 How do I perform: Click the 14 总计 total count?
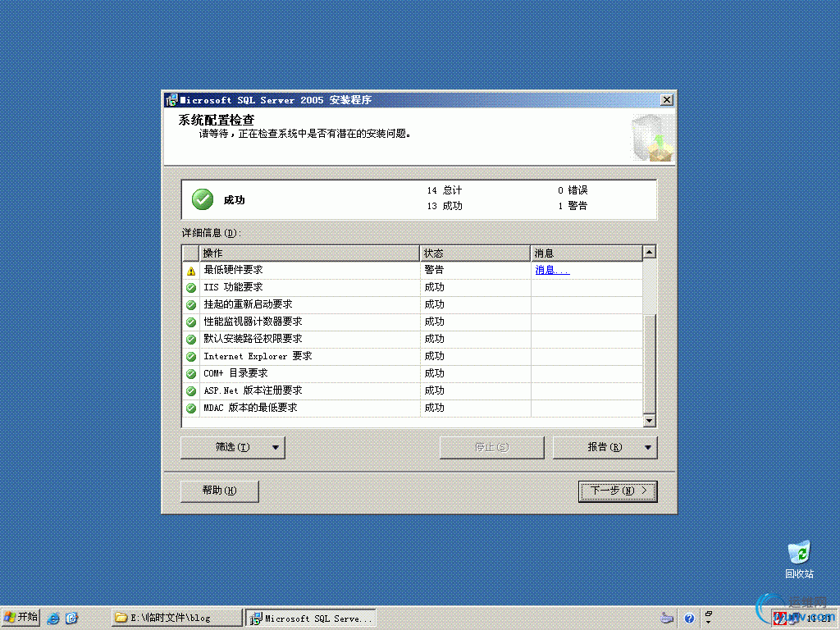click(x=444, y=190)
